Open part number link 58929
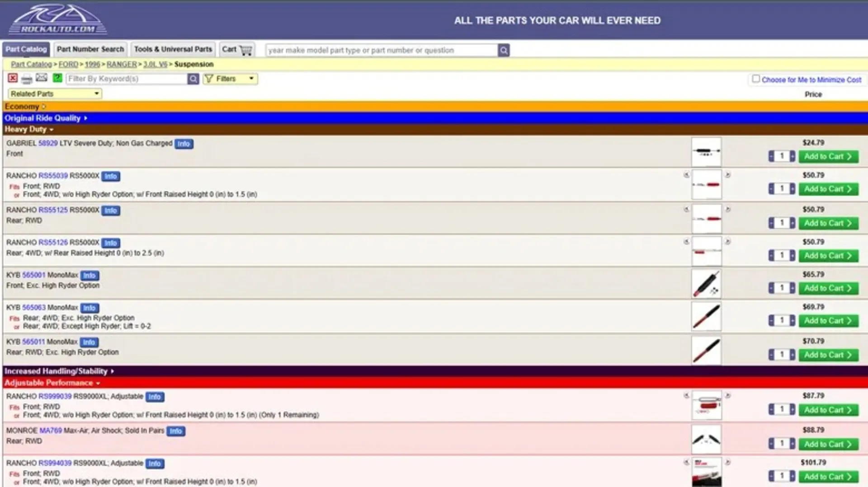Screen dimensions: 868x487 (48, 143)
